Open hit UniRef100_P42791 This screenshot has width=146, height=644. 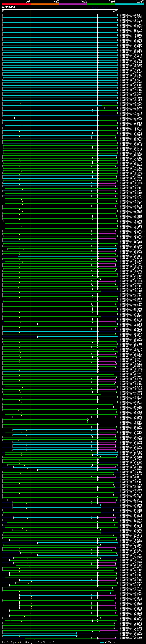click(131, 17)
